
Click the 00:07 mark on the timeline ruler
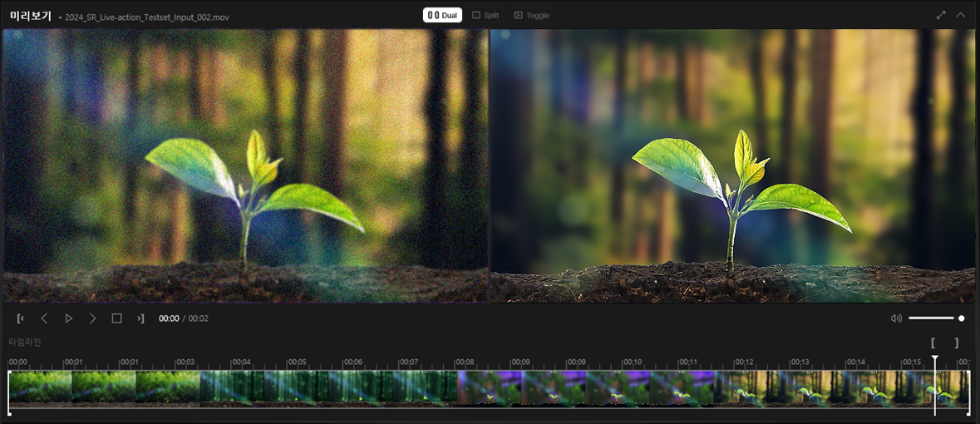coord(408,362)
